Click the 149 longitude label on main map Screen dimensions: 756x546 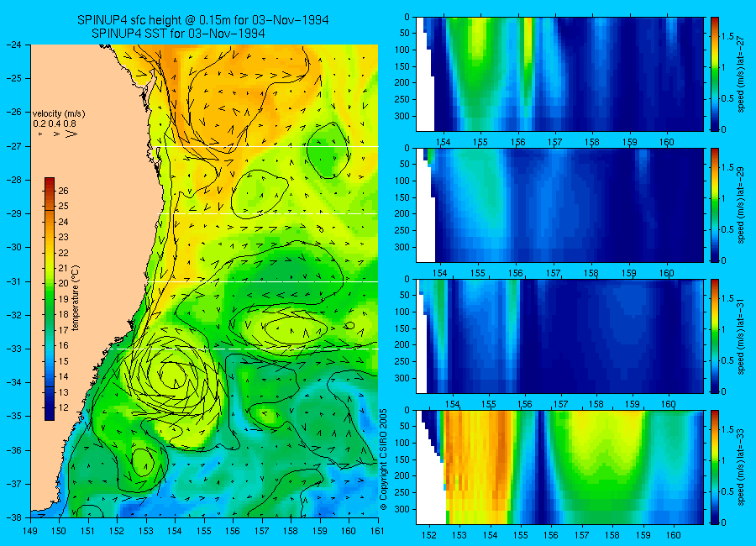pyautogui.click(x=30, y=531)
